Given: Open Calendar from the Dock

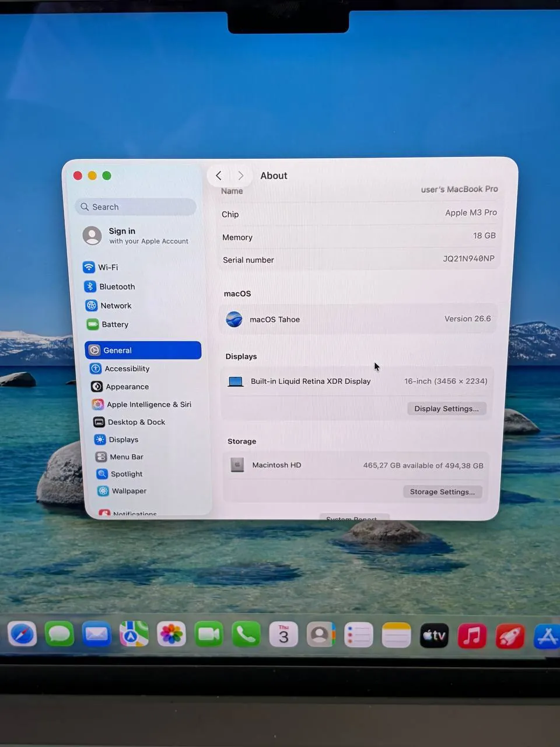Looking at the screenshot, I should click(x=283, y=635).
